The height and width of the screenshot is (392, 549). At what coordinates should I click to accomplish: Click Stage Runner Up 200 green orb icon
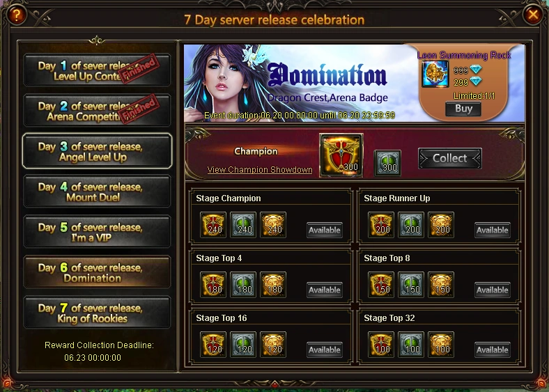(x=411, y=225)
